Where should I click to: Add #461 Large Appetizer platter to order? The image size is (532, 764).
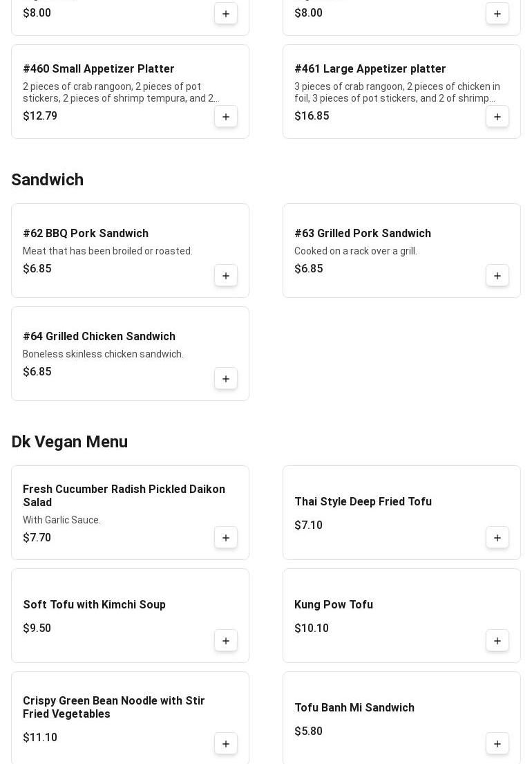pyautogui.click(x=497, y=116)
